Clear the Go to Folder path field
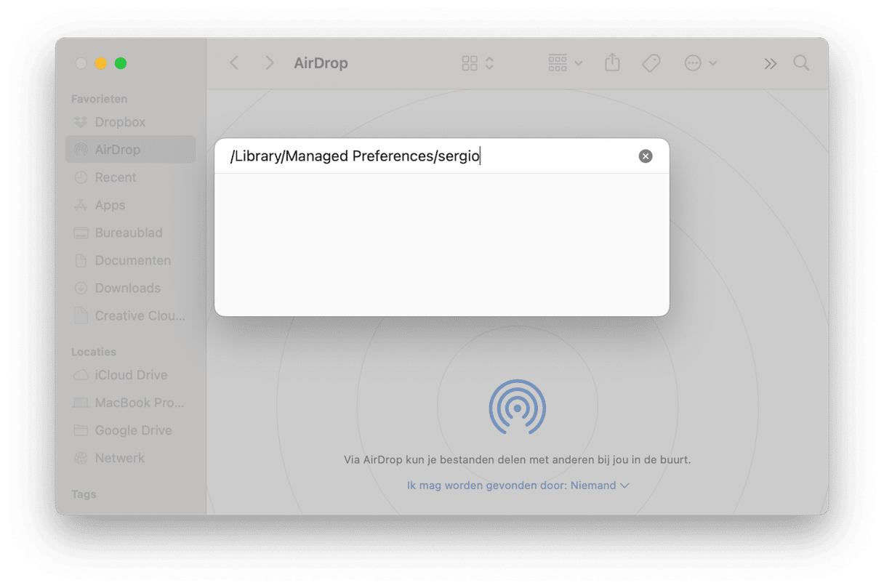Image resolution: width=884 pixels, height=588 pixels. (x=646, y=156)
